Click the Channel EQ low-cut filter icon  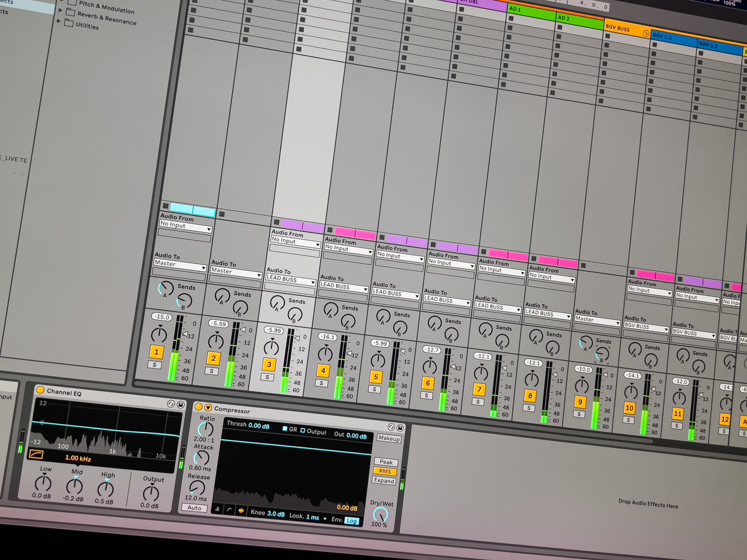point(37,454)
